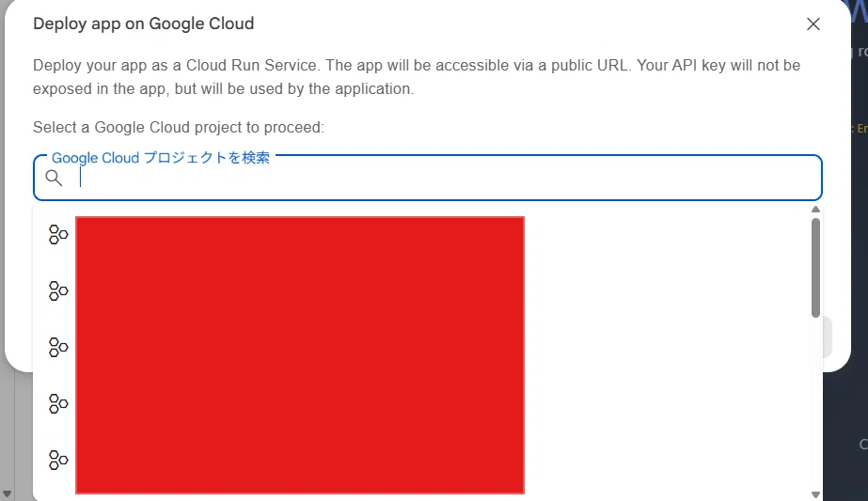
Task: Click the background page scroll down arrow
Action: point(7,493)
